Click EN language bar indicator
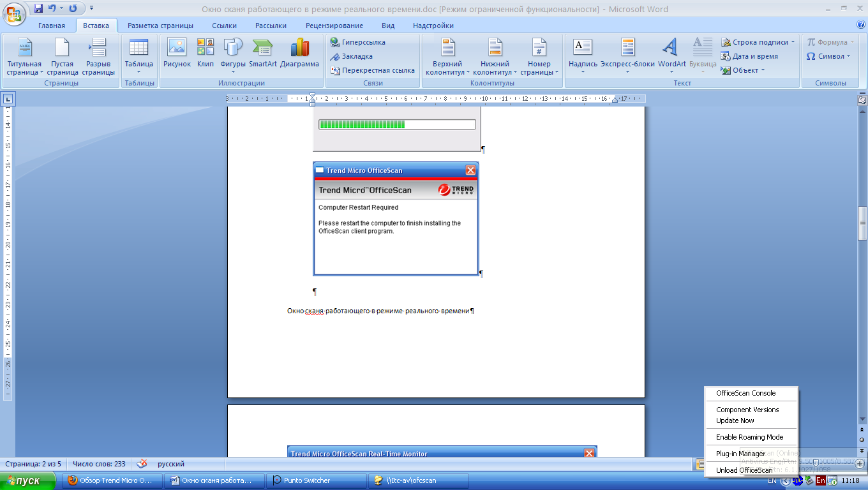Screen dimensions: 868x490 coord(772,480)
